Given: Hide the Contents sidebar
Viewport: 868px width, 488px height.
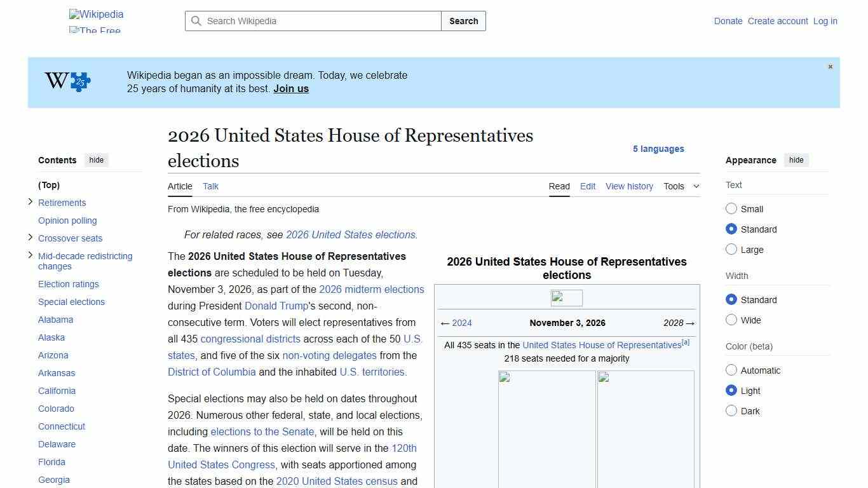Looking at the screenshot, I should pos(96,160).
